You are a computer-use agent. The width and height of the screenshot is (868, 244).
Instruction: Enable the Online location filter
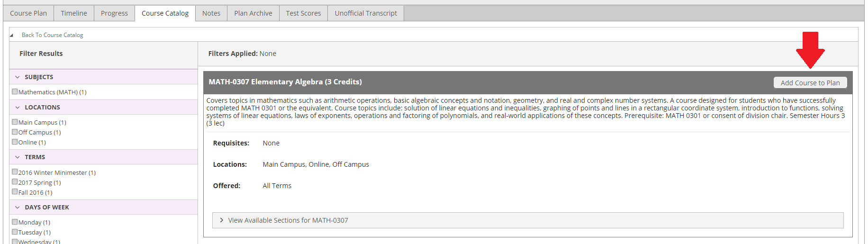click(15, 142)
